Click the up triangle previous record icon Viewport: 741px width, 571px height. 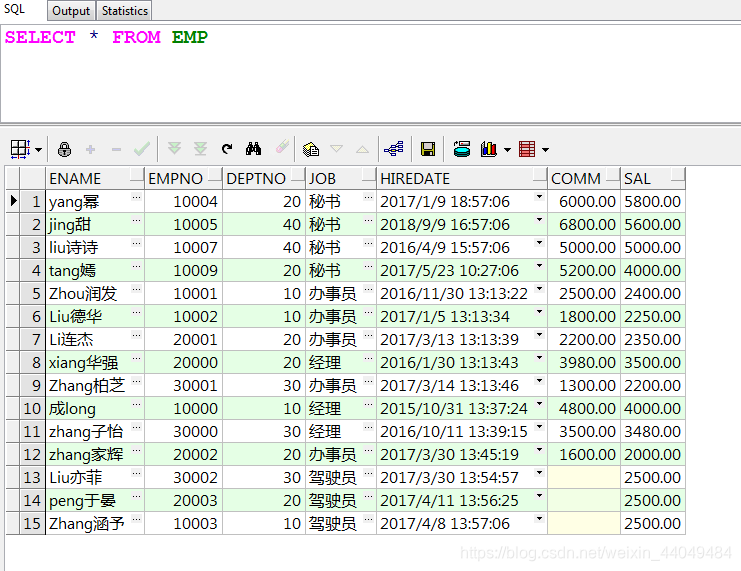click(x=362, y=149)
